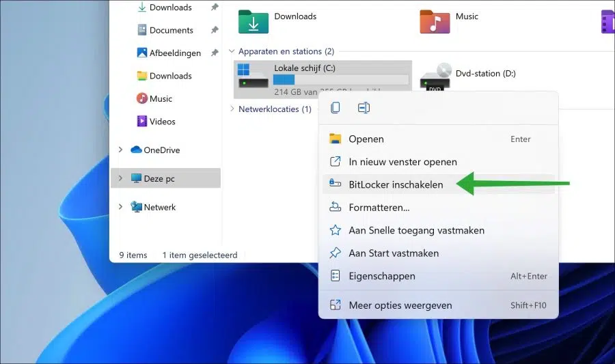Choose In nieuw venster openen
615x364 pixels.
click(x=439, y=162)
